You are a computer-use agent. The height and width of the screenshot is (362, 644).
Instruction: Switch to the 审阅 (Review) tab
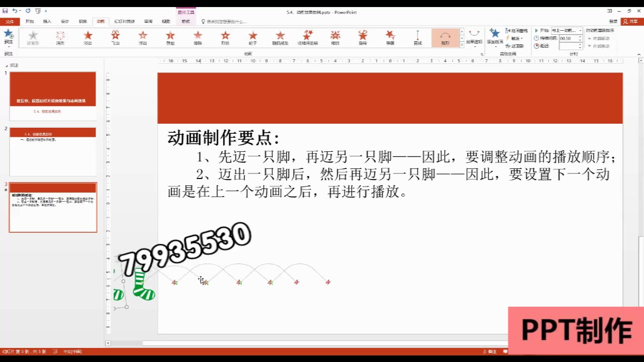[148, 22]
